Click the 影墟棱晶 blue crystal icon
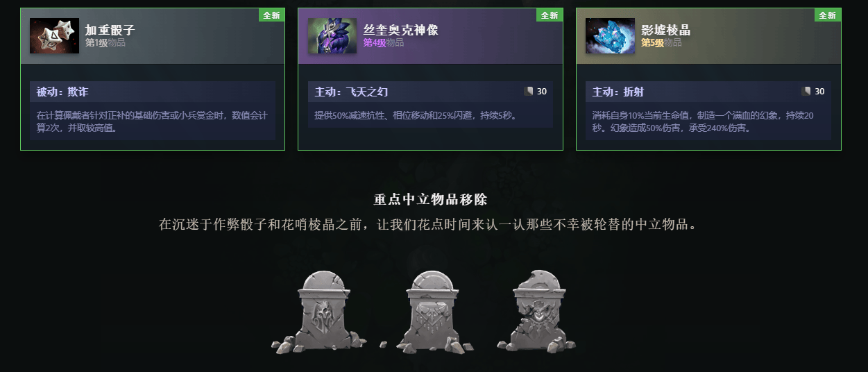The image size is (868, 372). coord(610,35)
